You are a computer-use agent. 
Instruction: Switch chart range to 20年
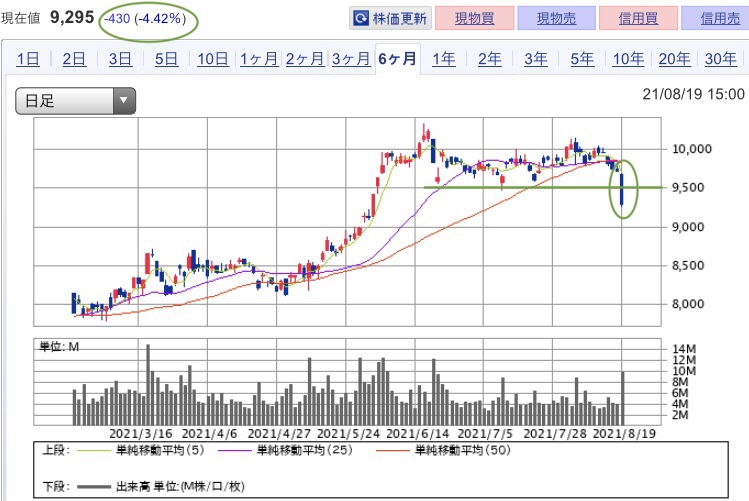tap(674, 59)
